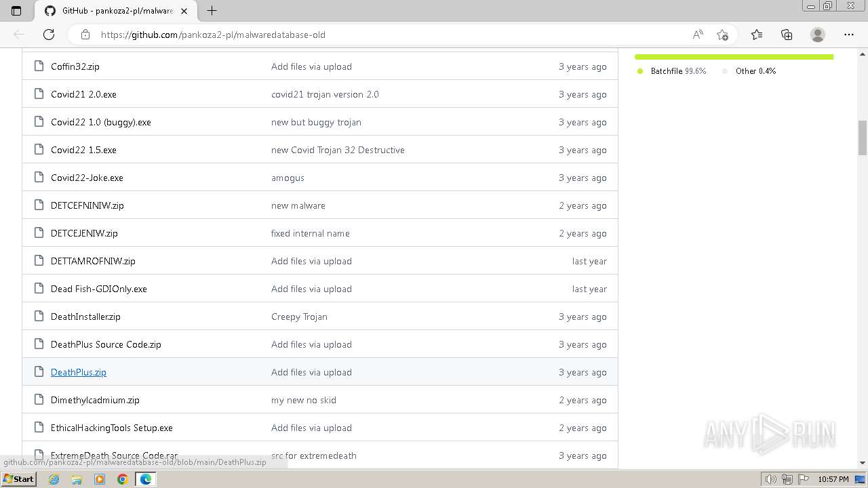868x488 pixels.
Task: Open the Dimethylcadmium.zip file
Action: [95, 400]
